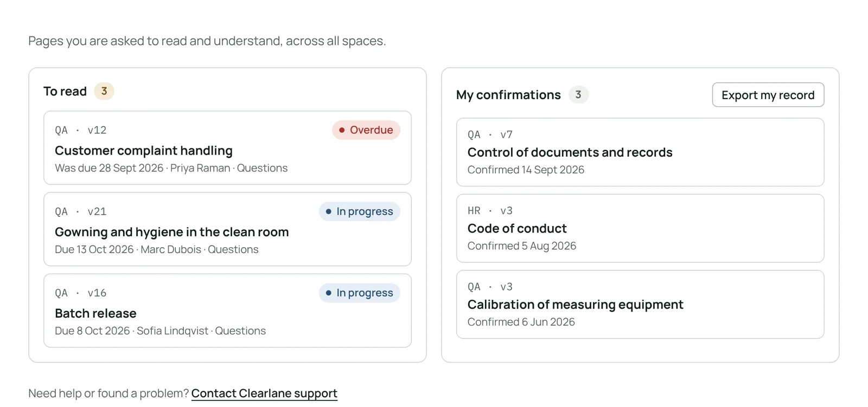Open Questions for Gowning and hygiene
The width and height of the screenshot is (868, 407).
(233, 249)
